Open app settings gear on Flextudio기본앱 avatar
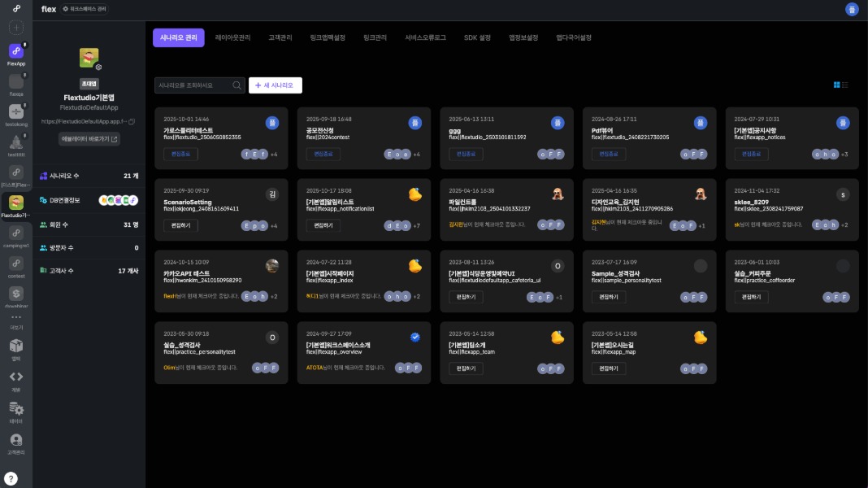 98,67
